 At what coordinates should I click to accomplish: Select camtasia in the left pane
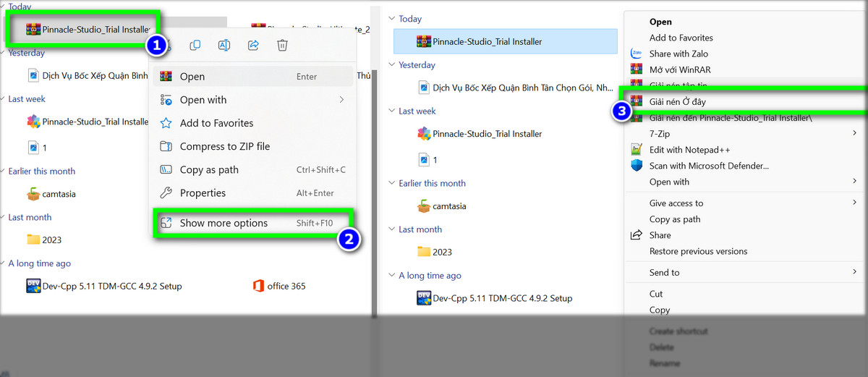pos(51,194)
